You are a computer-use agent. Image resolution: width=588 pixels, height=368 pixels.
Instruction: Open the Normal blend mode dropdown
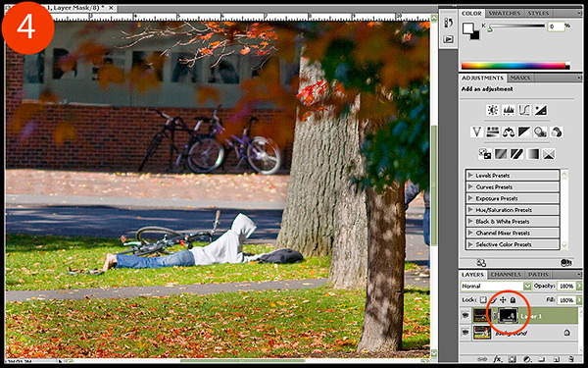[527, 287]
